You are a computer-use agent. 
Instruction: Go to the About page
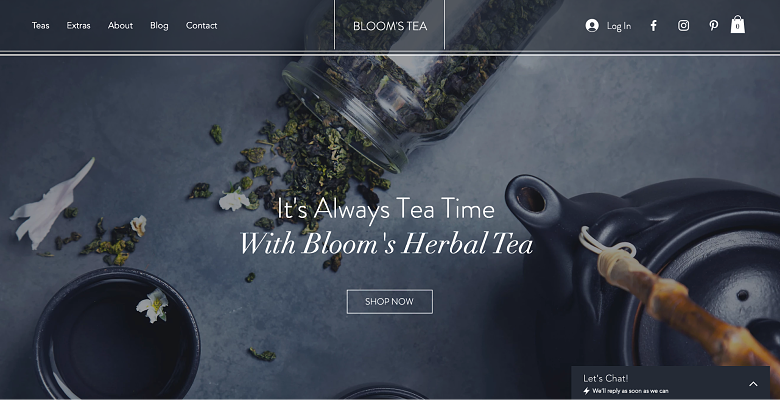(x=120, y=25)
